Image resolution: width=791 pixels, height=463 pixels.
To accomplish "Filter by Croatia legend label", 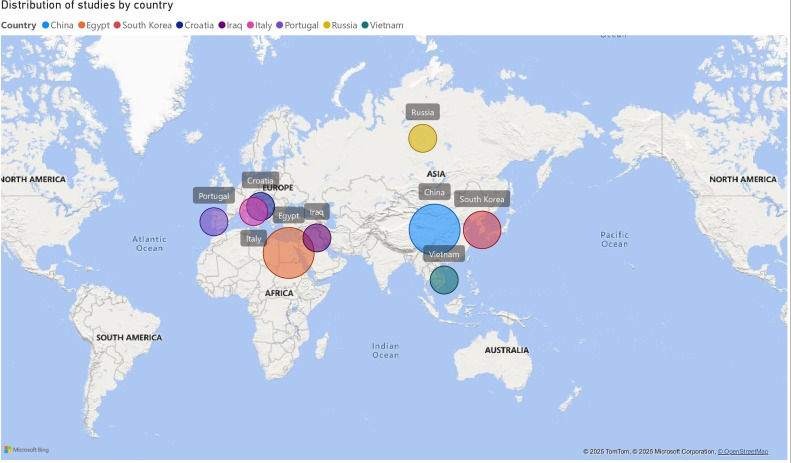I will [x=199, y=25].
